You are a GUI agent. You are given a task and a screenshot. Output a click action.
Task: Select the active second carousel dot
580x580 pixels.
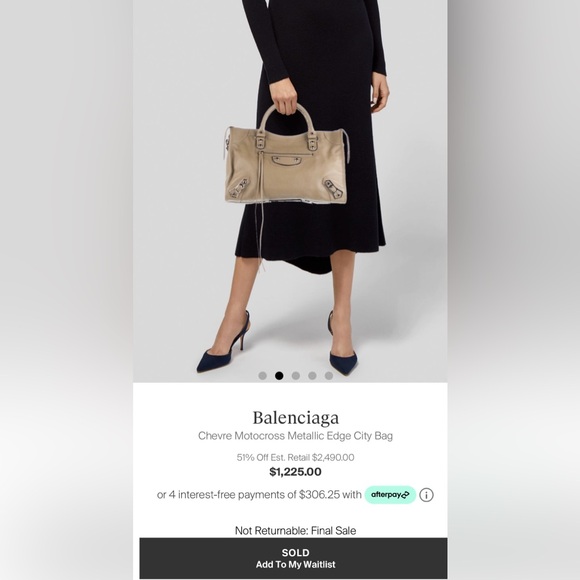(x=279, y=376)
